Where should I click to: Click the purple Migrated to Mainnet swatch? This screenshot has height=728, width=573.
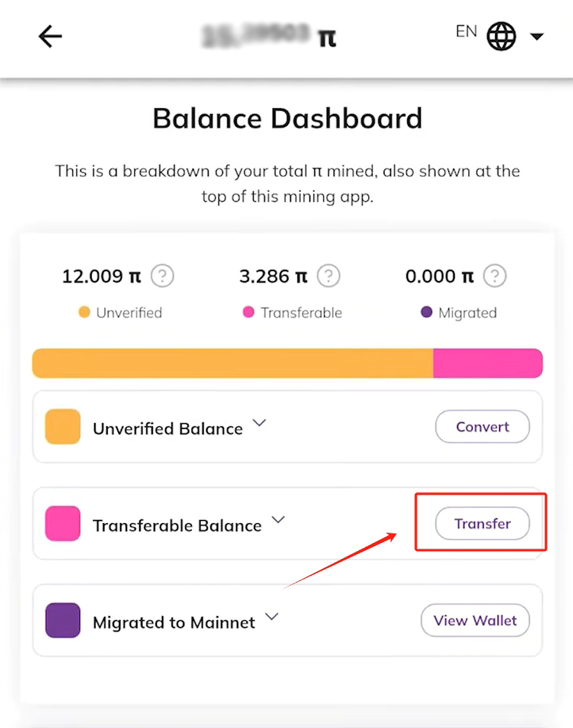point(62,620)
